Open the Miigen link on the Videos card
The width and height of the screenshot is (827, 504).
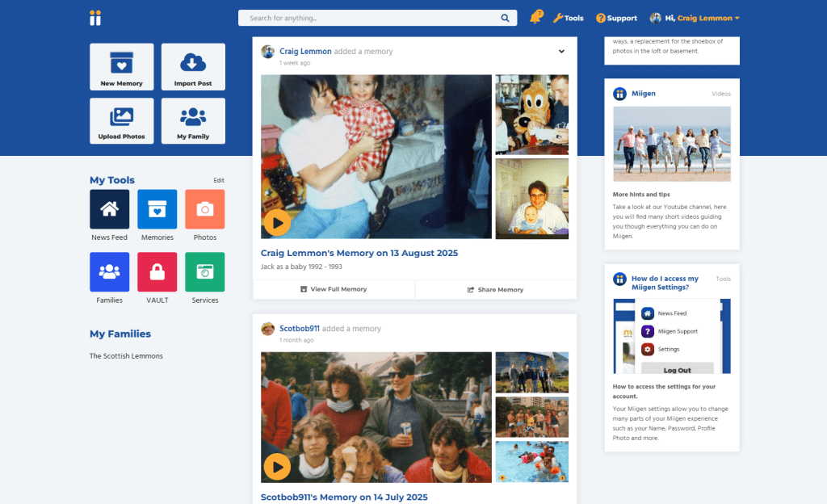644,94
